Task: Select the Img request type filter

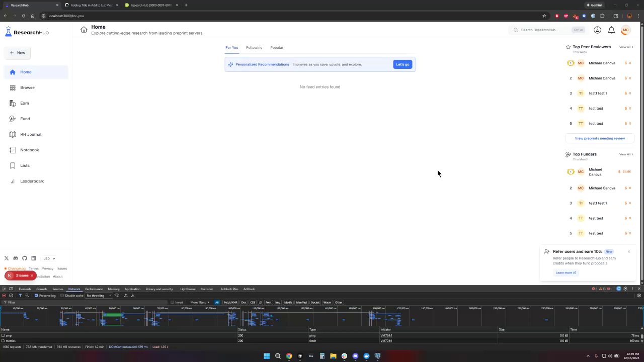Action: point(278,303)
